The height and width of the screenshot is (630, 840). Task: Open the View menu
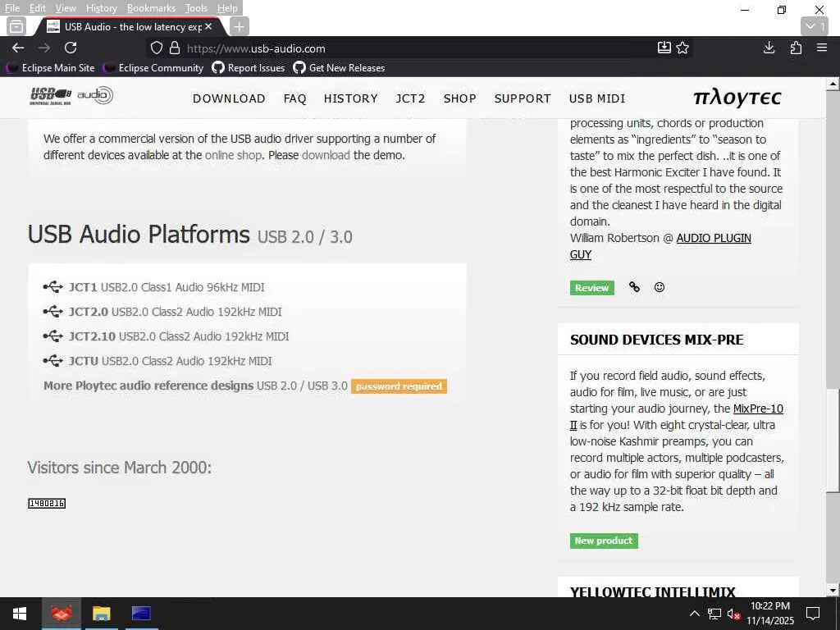66,8
